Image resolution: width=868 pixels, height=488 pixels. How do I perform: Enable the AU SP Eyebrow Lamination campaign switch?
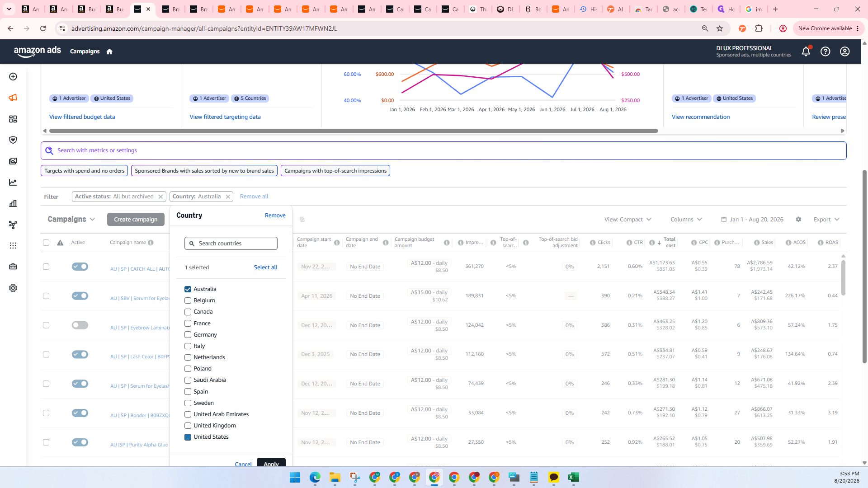pyautogui.click(x=80, y=325)
